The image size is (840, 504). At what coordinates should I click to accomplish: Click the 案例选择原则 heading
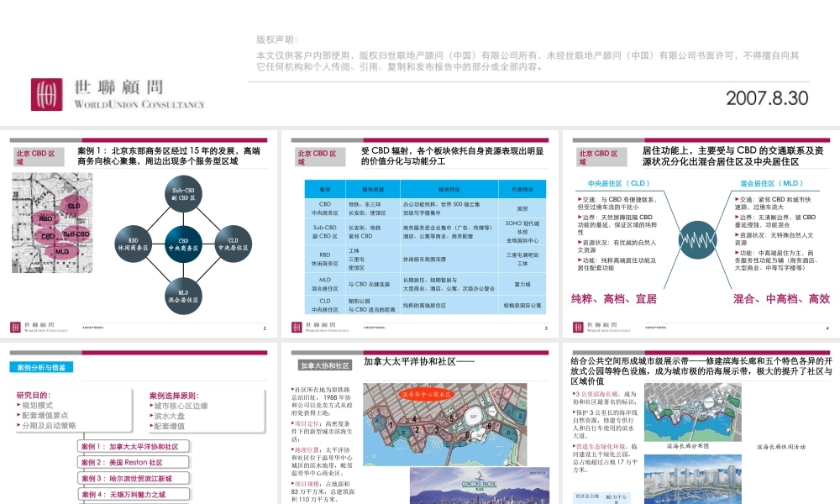click(x=174, y=396)
